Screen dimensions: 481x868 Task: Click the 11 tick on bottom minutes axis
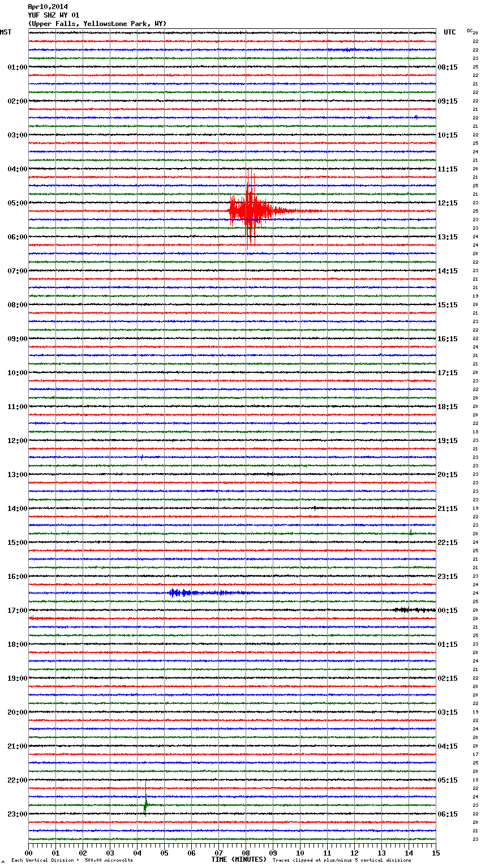[x=327, y=853]
